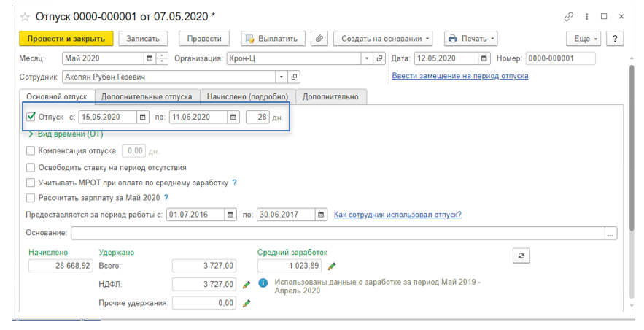This screenshot has width=644, height=330.
Task: Switch to Дополнительные отпуска tab
Action: (147, 96)
